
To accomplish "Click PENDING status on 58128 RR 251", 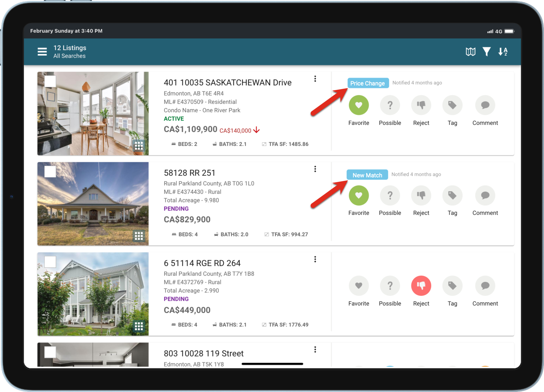I will coord(176,209).
